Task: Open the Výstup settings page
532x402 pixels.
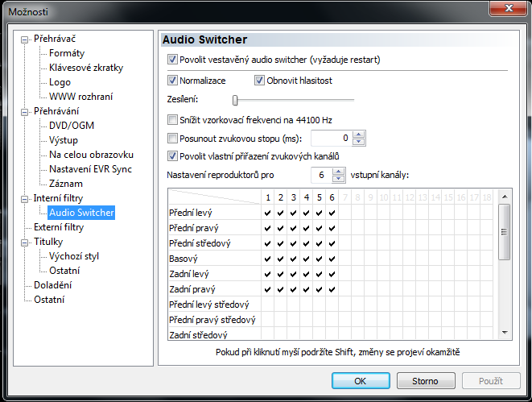Action: click(63, 140)
